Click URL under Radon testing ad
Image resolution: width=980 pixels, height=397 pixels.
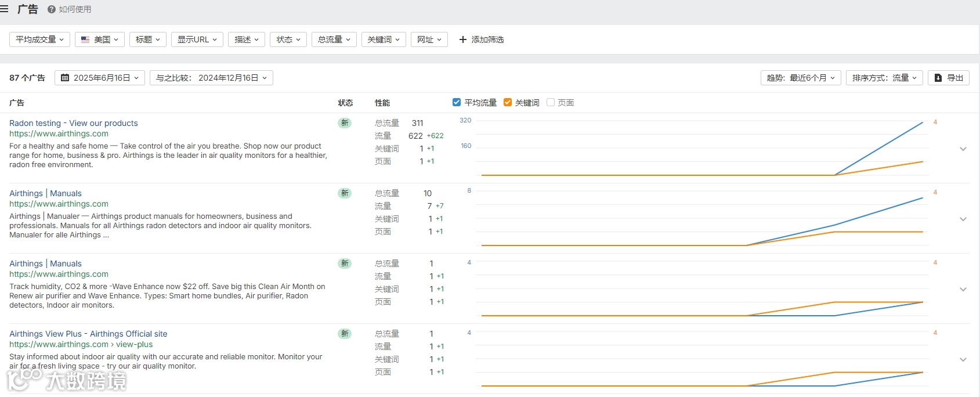click(59, 133)
